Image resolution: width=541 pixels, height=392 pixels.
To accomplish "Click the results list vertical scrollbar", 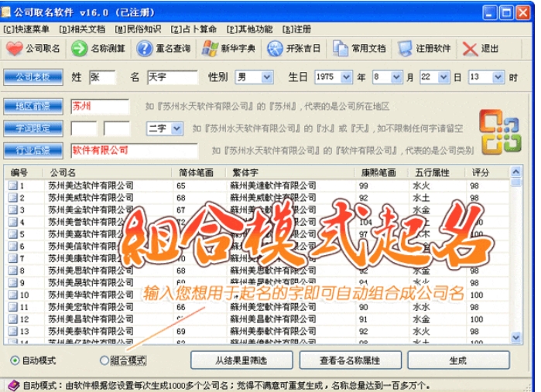I will coord(515,255).
